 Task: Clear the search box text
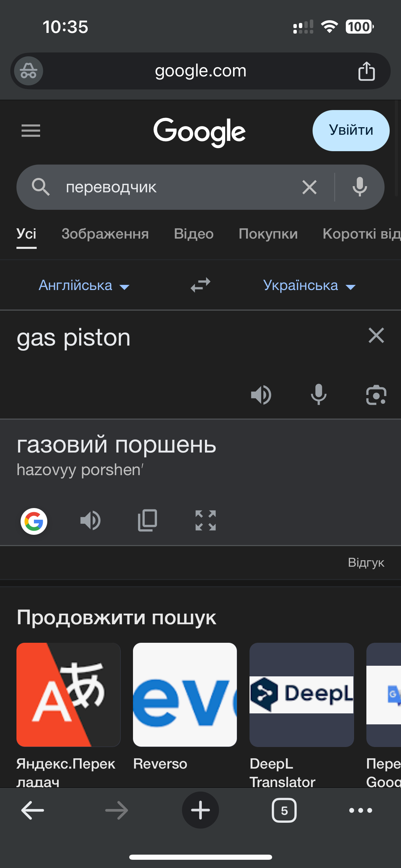(x=309, y=188)
